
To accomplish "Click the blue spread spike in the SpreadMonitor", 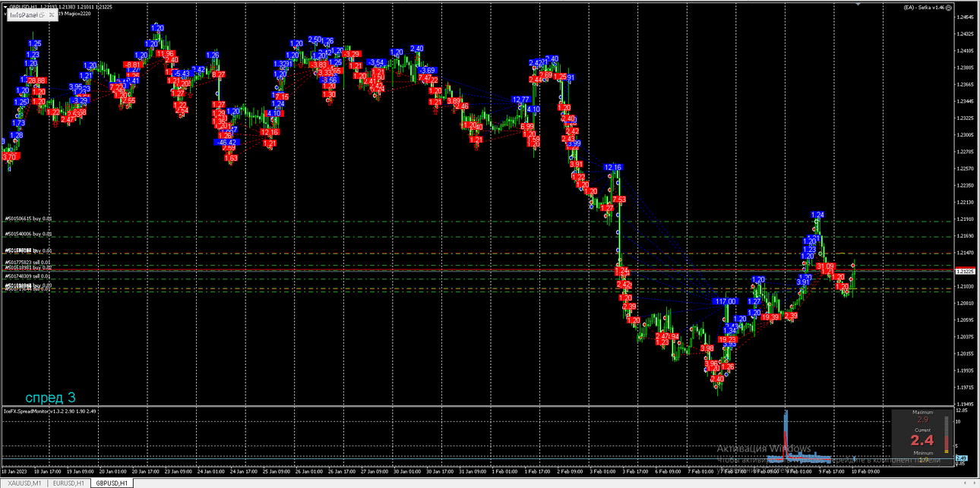I will [786, 434].
